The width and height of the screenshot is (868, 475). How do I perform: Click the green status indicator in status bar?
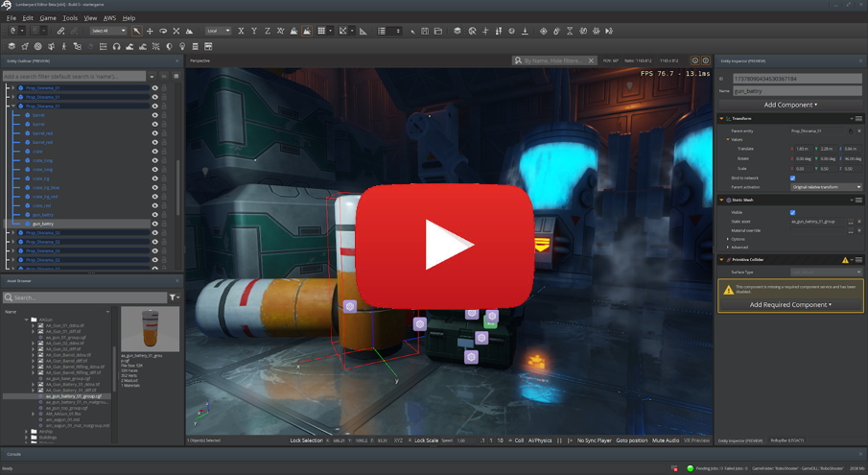(690, 468)
